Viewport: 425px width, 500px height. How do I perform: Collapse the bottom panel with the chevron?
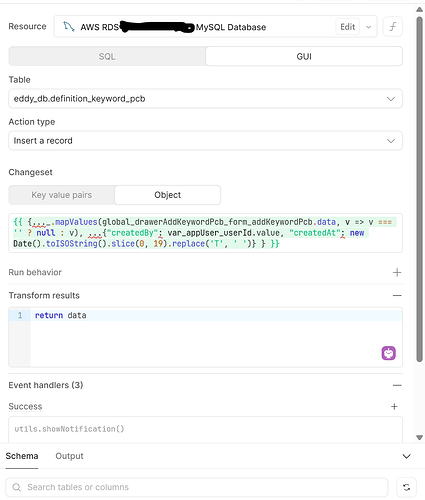pyautogui.click(x=406, y=456)
